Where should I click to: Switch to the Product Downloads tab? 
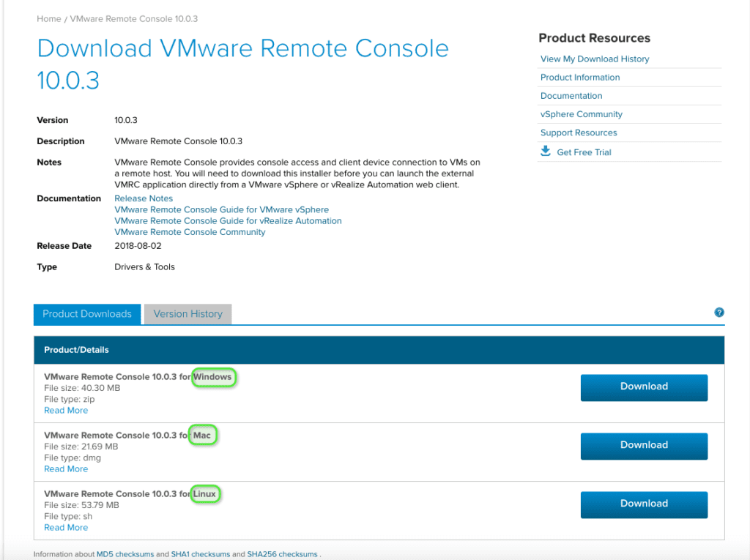86,314
